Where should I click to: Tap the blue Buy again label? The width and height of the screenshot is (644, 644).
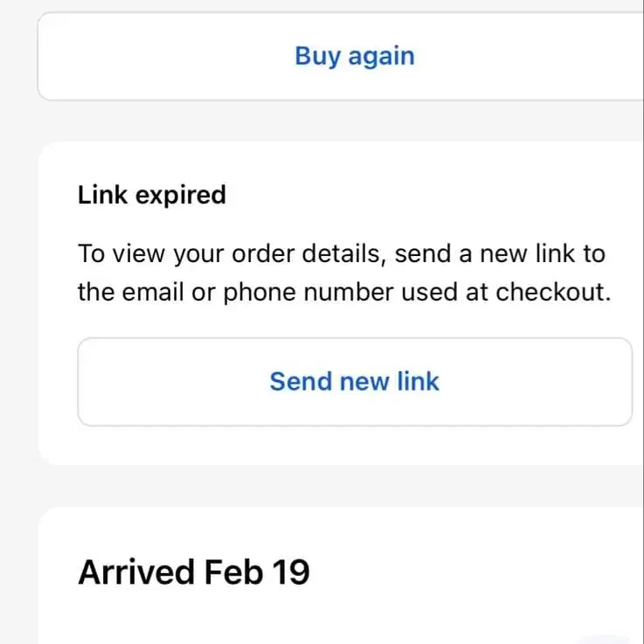pyautogui.click(x=354, y=56)
